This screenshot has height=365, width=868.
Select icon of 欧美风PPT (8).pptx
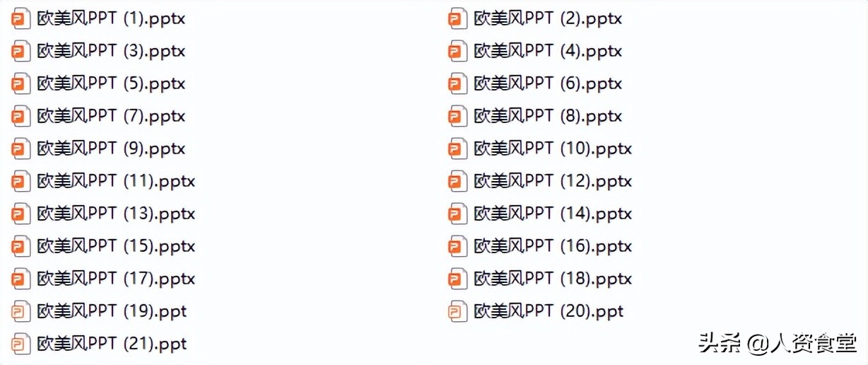[x=458, y=117]
